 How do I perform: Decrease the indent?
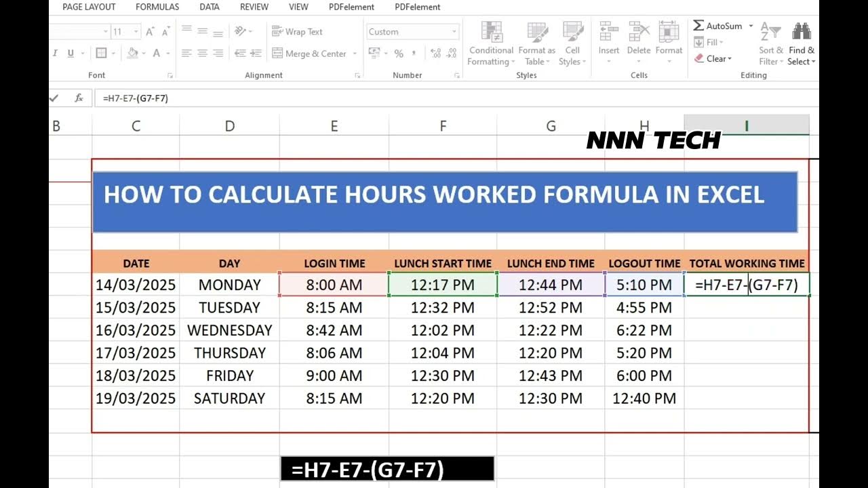click(x=239, y=53)
